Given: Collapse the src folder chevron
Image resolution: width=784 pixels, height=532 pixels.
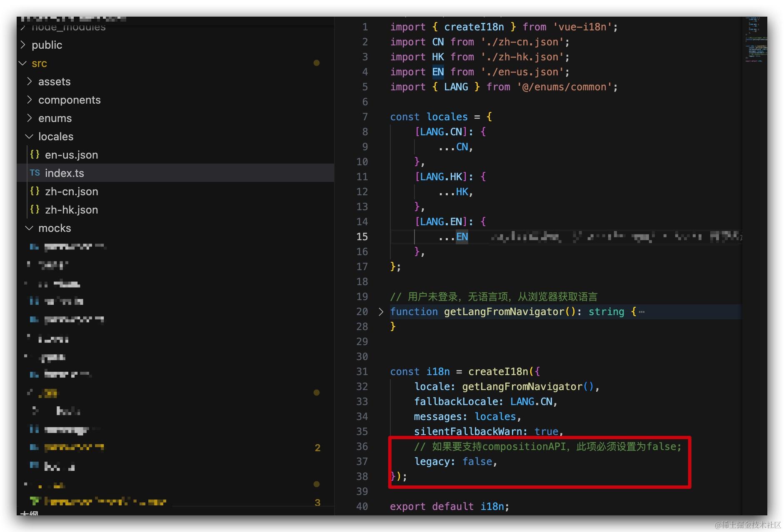Looking at the screenshot, I should click(23, 63).
